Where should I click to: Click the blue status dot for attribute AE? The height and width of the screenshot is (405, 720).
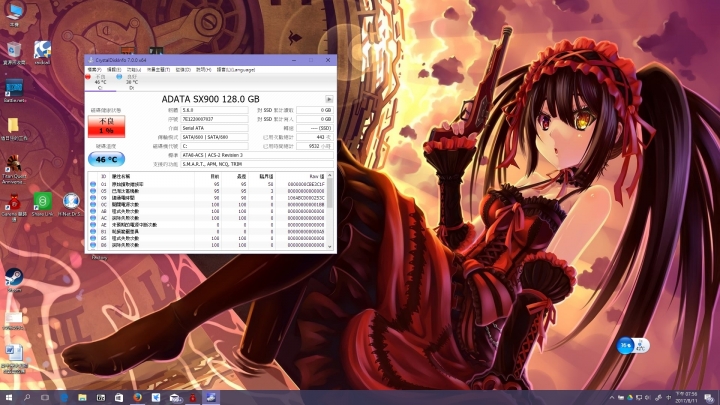tap(93, 225)
